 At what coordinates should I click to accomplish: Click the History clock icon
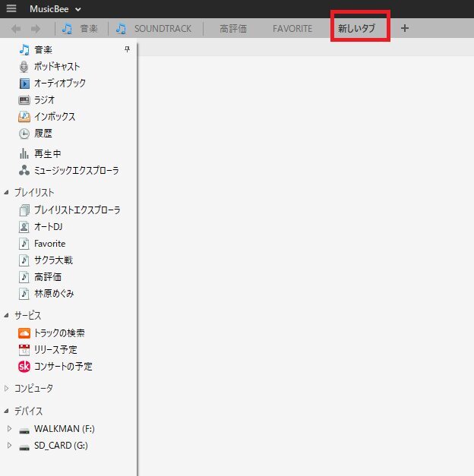pos(24,134)
